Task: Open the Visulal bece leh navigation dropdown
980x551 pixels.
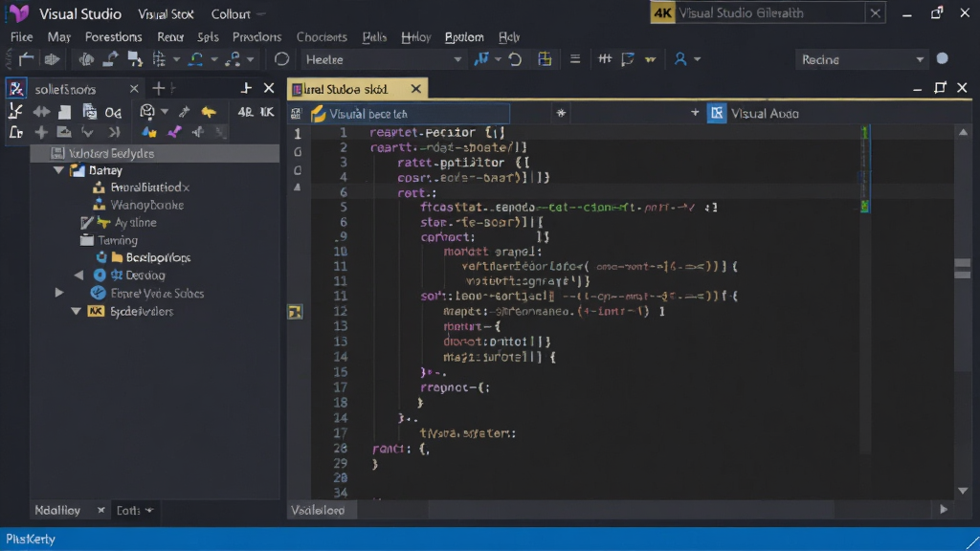Action: (410, 114)
